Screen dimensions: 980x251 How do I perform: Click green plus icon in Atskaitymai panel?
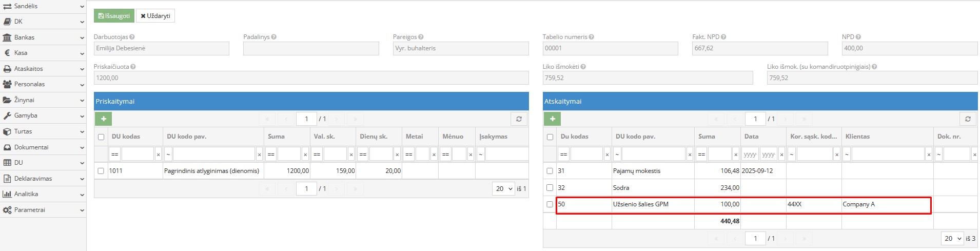pos(552,119)
